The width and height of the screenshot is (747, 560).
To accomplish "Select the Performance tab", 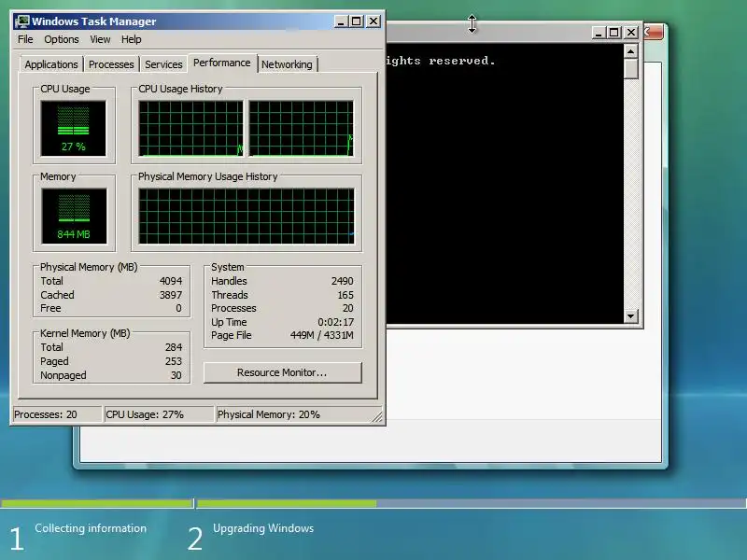I will click(222, 63).
